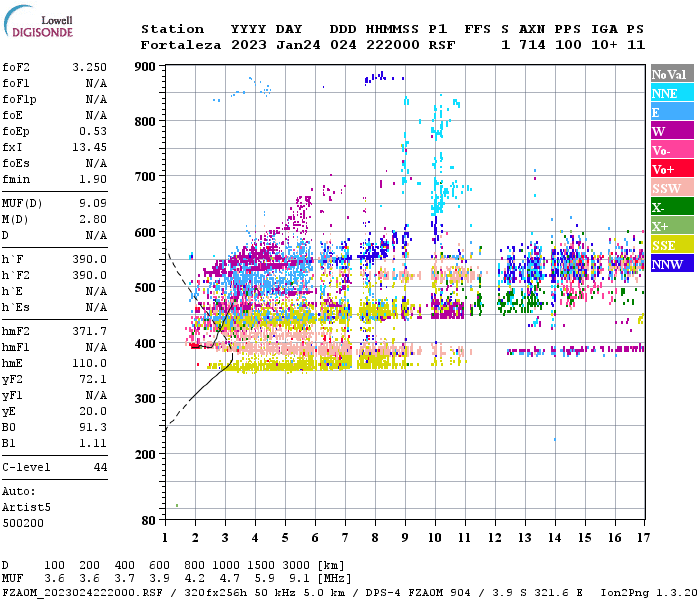
Task: Select the Vo+ red legend swatch
Action: [672, 168]
